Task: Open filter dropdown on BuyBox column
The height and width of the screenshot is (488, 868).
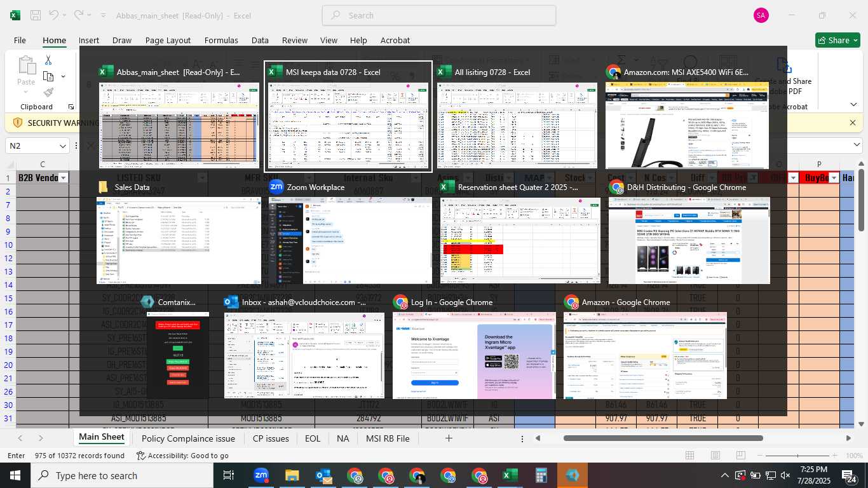Action: (x=834, y=178)
